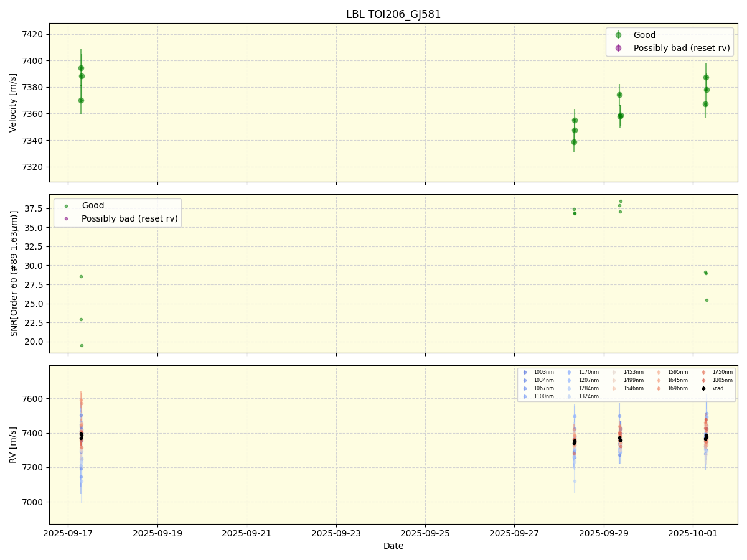Image resolution: width=747 pixels, height=560 pixels.
Task: Click the lowest SNR data point near 19.5
Action: (x=82, y=345)
